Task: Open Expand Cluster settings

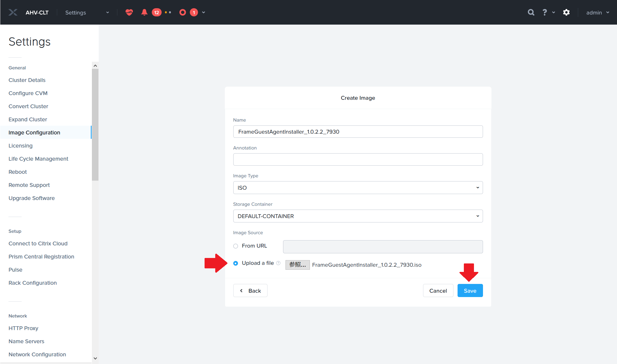Action: (28, 119)
